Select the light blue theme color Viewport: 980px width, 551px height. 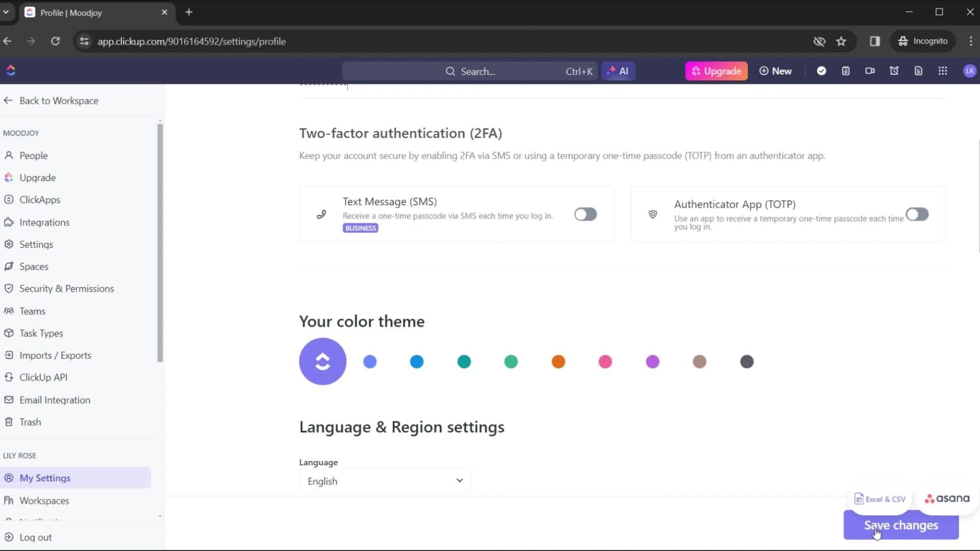(x=370, y=362)
